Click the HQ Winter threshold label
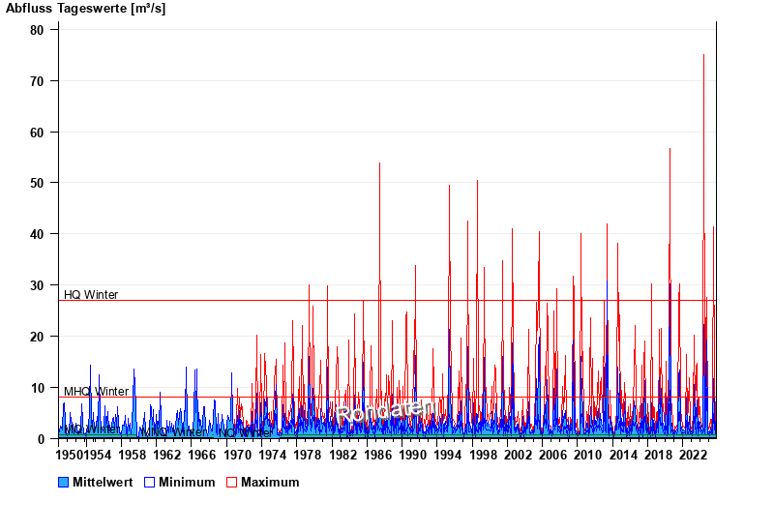Screen dimensions: 774x532 click(91, 295)
